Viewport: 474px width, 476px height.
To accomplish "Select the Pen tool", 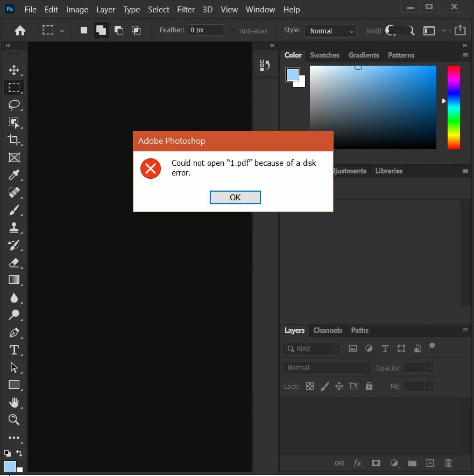I will coord(14,333).
